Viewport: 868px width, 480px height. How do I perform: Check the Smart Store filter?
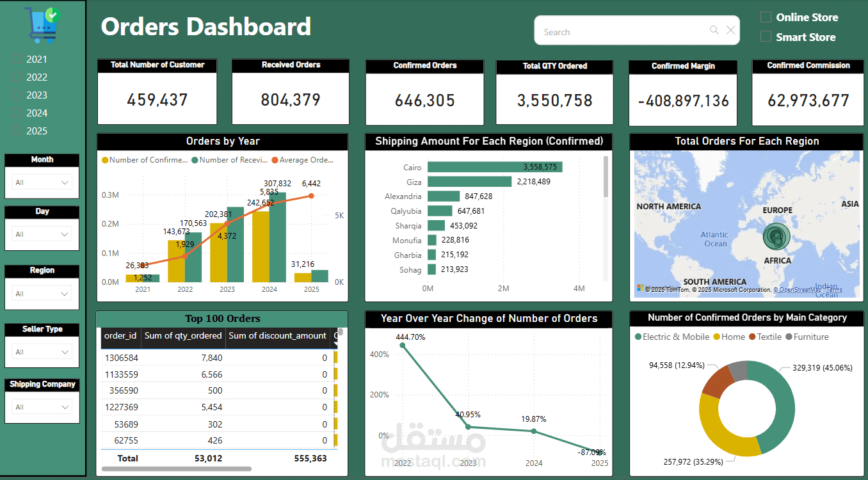tap(764, 36)
